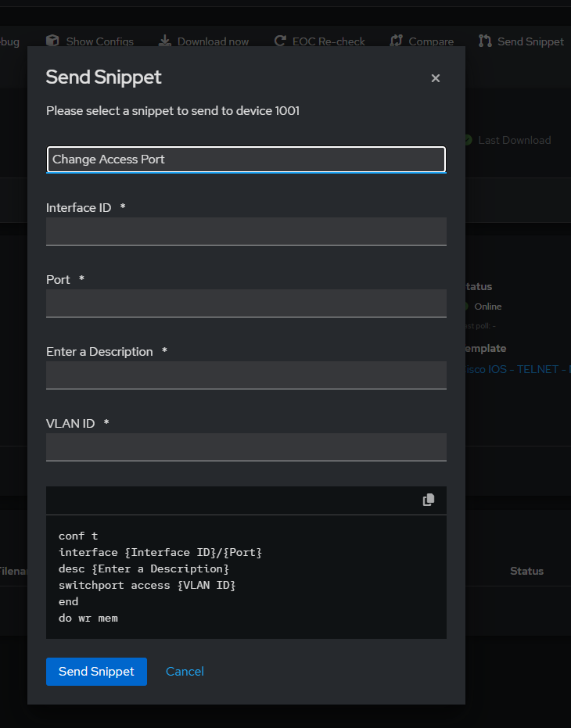Click the EOC Re-check refresh icon
The width and height of the screenshot is (571, 728).
(x=280, y=41)
